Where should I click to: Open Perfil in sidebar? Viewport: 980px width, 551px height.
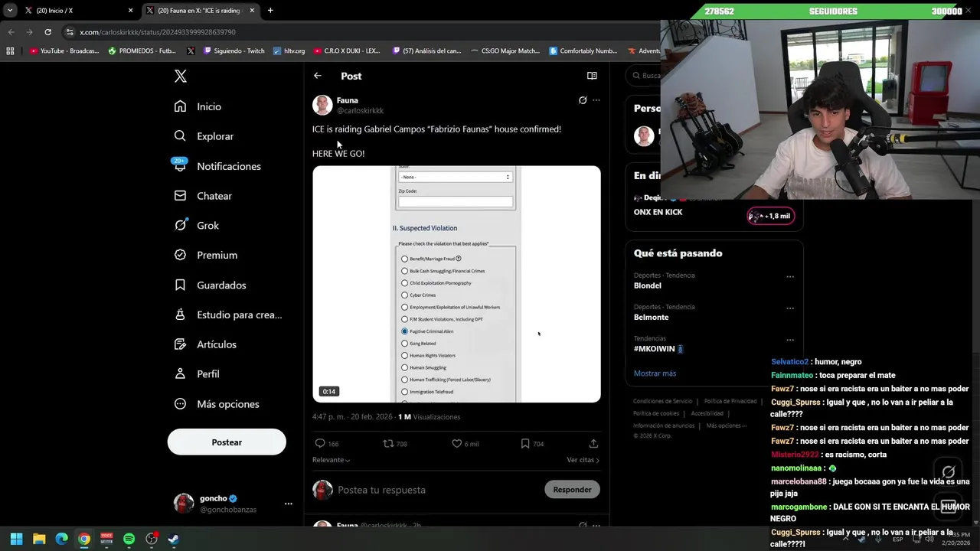tap(198, 374)
